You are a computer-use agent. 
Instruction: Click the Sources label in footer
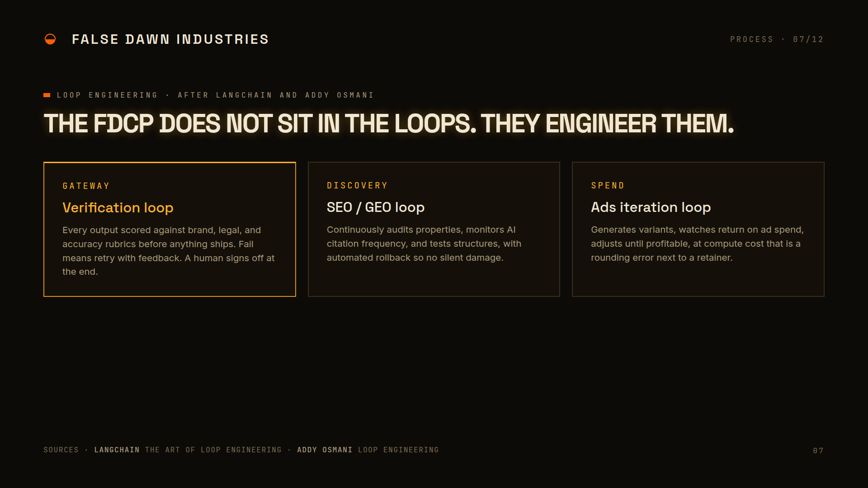pos(61,450)
